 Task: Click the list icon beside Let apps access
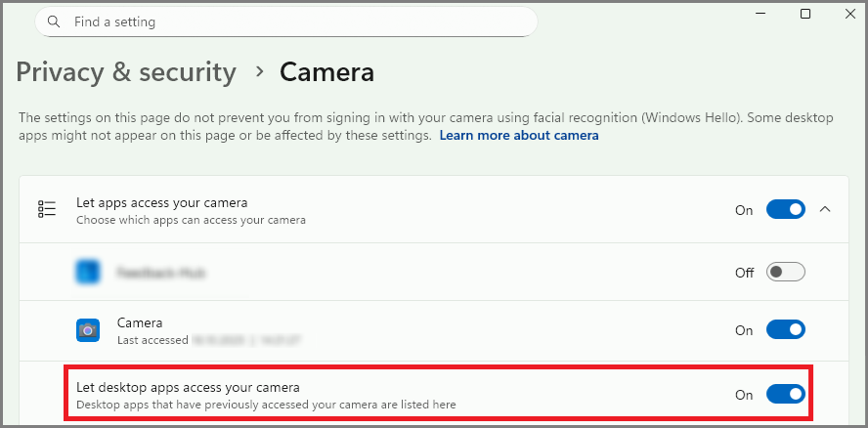coord(46,210)
